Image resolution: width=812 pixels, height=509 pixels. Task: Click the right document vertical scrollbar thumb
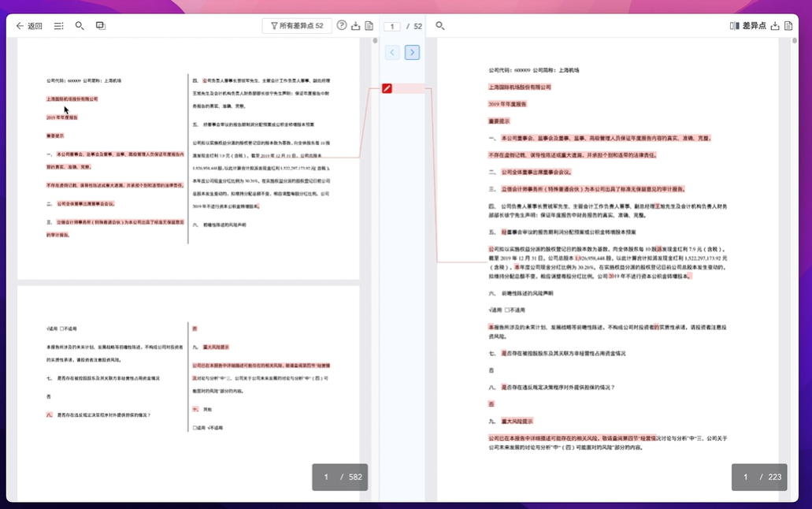click(x=795, y=41)
